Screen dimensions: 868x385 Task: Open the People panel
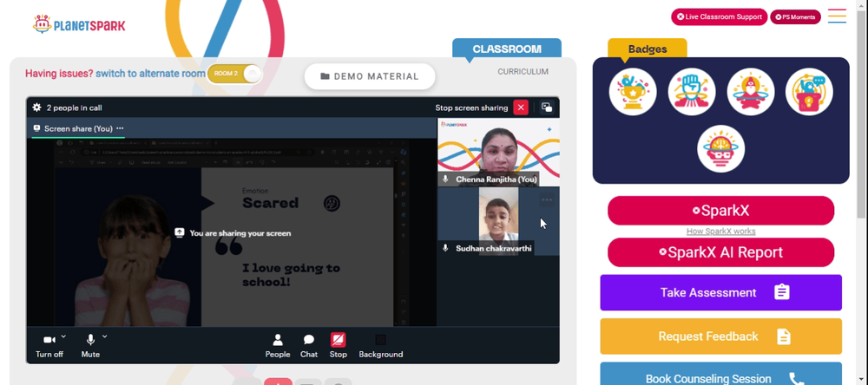tap(278, 346)
